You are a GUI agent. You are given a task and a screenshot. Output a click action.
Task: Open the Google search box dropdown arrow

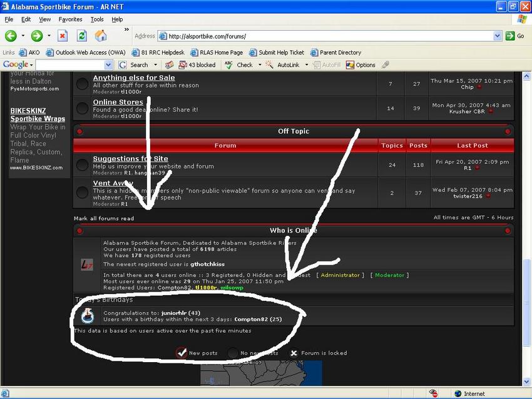coord(108,65)
